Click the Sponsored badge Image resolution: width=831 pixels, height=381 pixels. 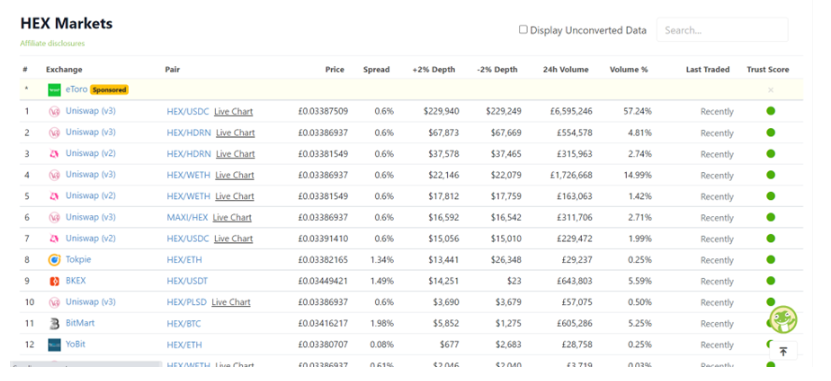pyautogui.click(x=109, y=90)
